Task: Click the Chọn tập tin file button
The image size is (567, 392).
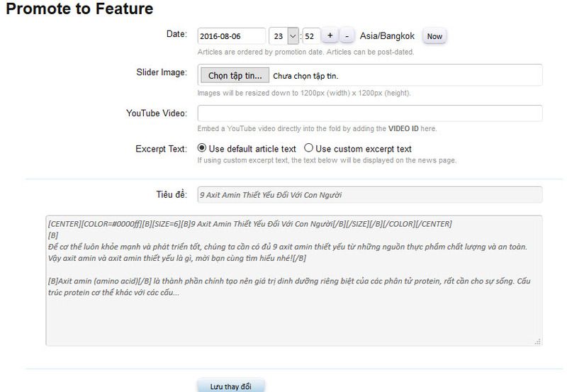Action: click(234, 75)
